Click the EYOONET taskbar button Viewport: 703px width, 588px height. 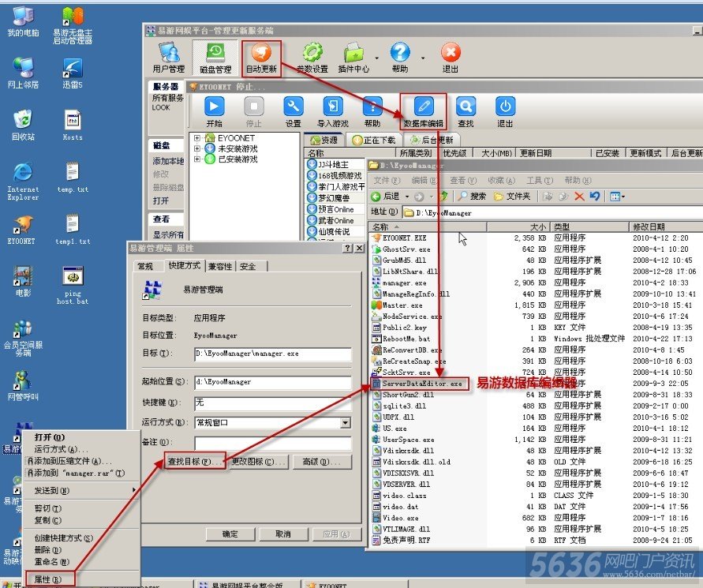tap(354, 585)
